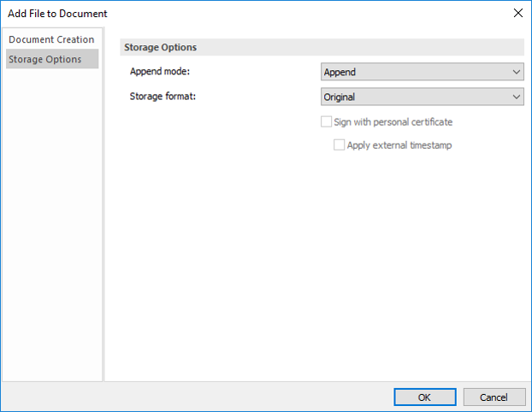Click the Storage Options section header

coord(322,47)
